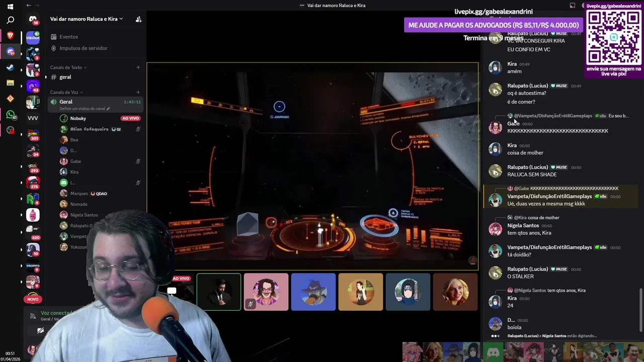
Task: Open Windows search magnifier icon
Action: point(10,21)
